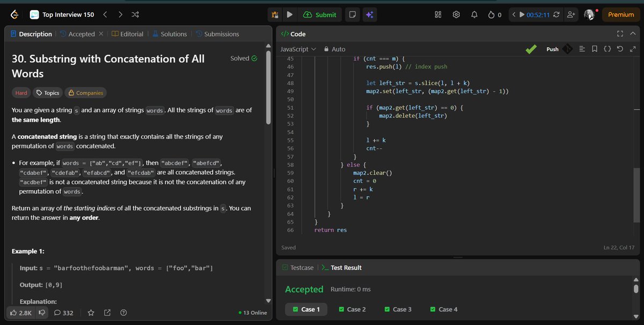Click the description panel scrollbar thumb
The height and width of the screenshot is (325, 644).
[268, 88]
